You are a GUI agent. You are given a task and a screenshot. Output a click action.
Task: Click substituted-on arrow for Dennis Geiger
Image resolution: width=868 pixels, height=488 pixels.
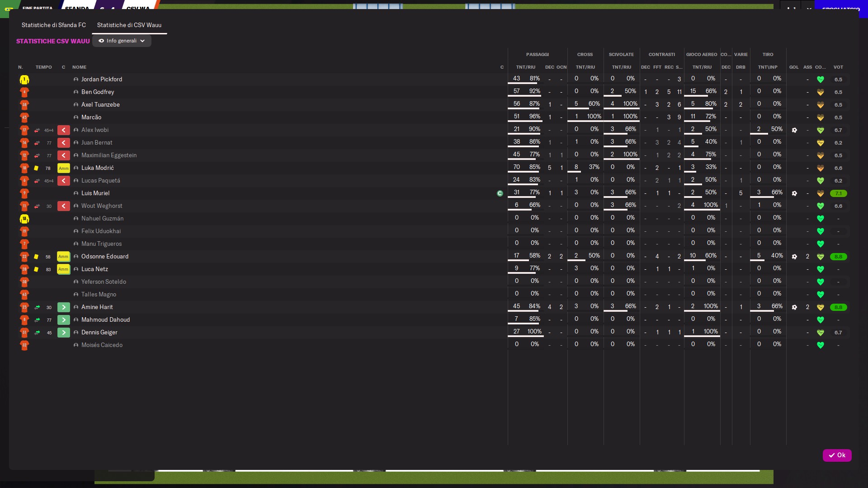64,333
